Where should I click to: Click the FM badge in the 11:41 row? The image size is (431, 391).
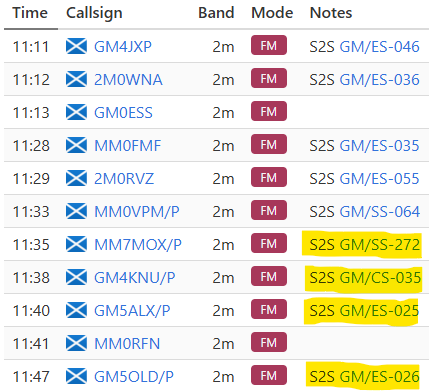point(269,342)
